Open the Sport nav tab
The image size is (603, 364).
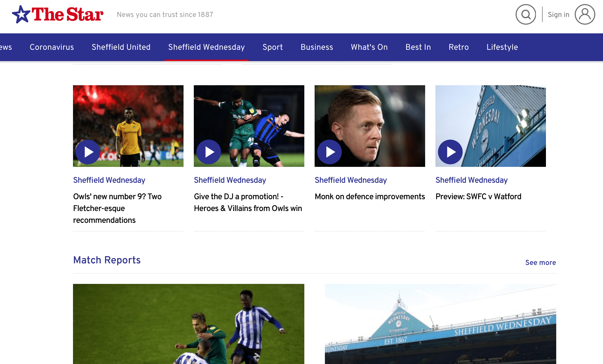pos(273,47)
